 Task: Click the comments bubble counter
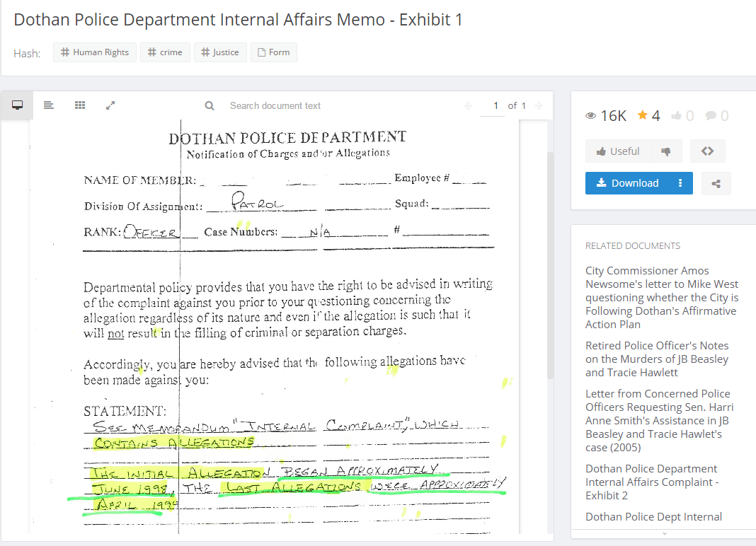coord(716,116)
